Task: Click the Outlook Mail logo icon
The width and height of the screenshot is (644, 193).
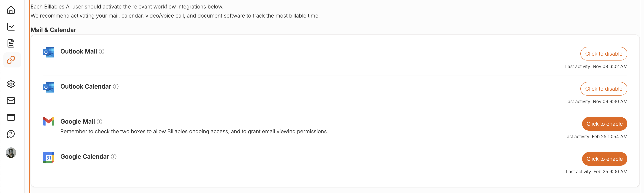Action: pyautogui.click(x=49, y=52)
